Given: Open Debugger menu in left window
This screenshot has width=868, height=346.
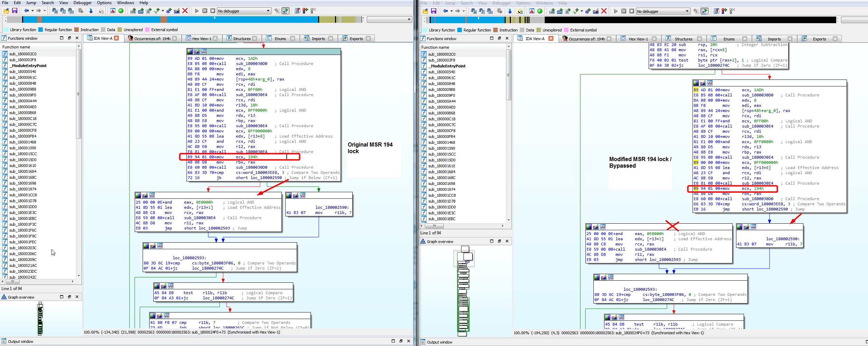Looking at the screenshot, I should [83, 3].
